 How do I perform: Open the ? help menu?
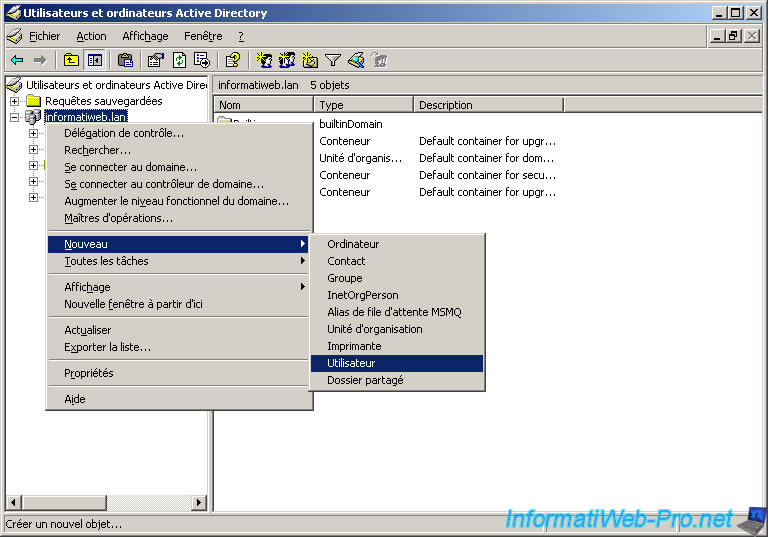pyautogui.click(x=240, y=36)
